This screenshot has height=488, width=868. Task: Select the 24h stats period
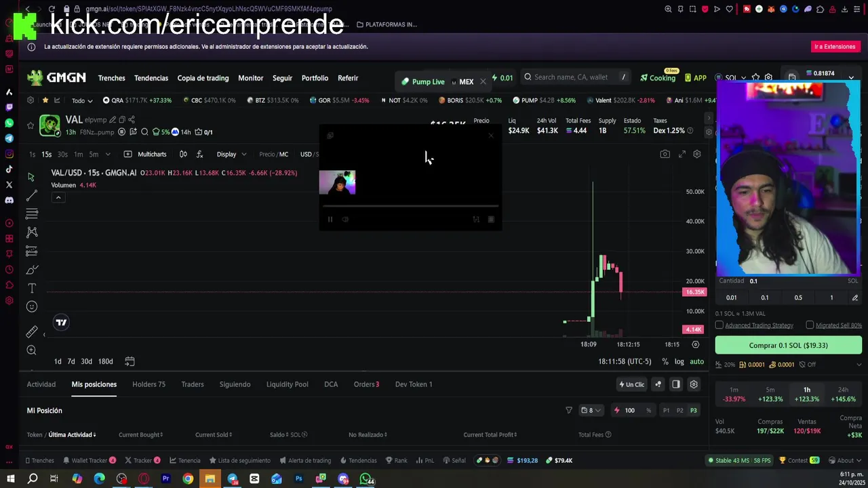pyautogui.click(x=843, y=394)
